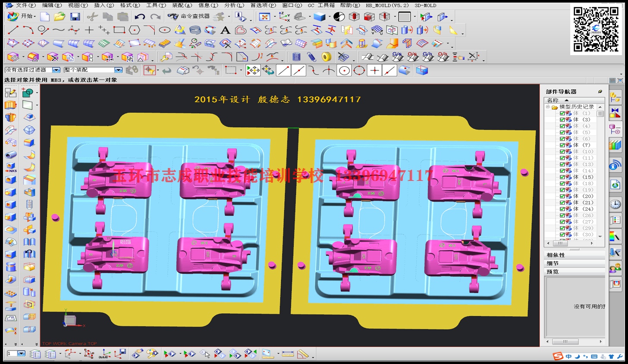Open the 分析(L) menu
The height and width of the screenshot is (364, 628).
[234, 5]
